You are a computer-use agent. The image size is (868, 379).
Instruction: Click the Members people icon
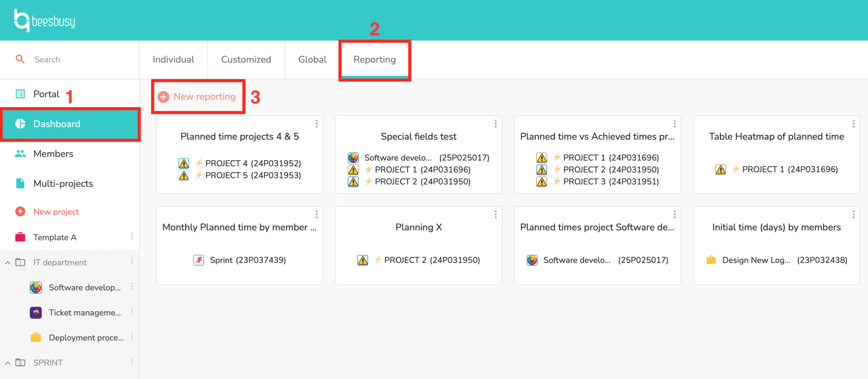click(x=20, y=153)
